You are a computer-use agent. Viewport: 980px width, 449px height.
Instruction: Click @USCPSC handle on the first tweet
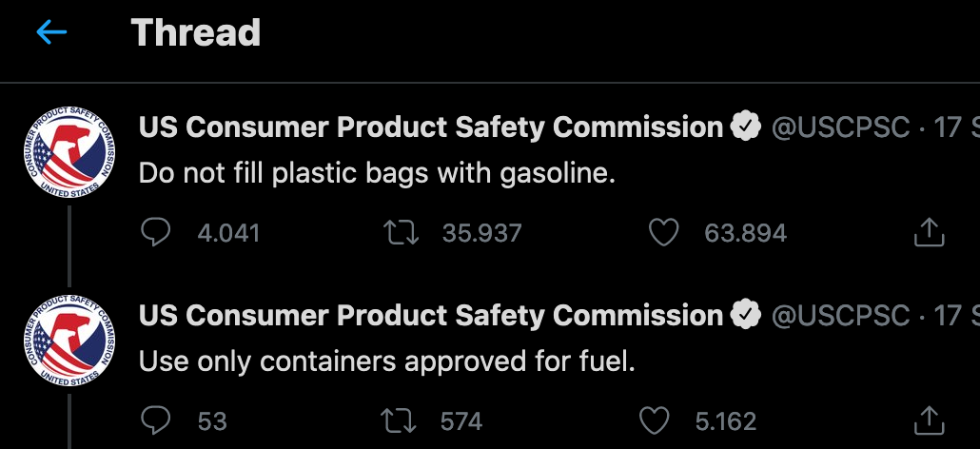click(840, 127)
